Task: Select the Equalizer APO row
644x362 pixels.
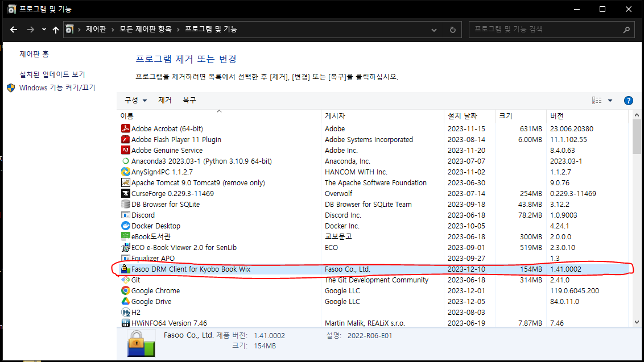Action: [x=374, y=258]
